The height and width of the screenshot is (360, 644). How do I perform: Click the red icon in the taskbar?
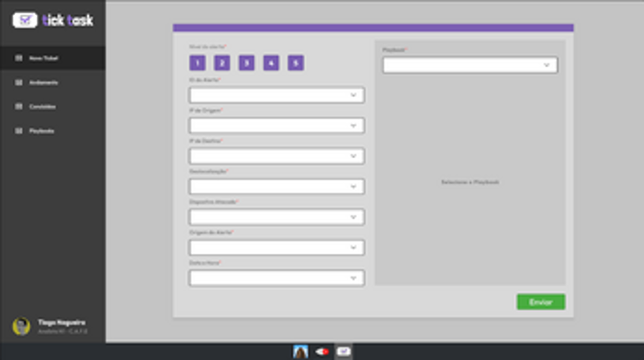pos(322,352)
